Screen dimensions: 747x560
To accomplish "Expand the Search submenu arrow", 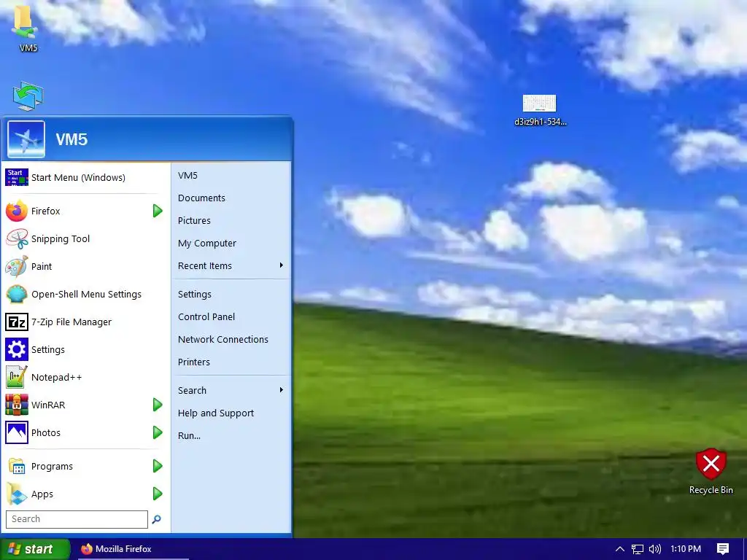I will [x=282, y=390].
